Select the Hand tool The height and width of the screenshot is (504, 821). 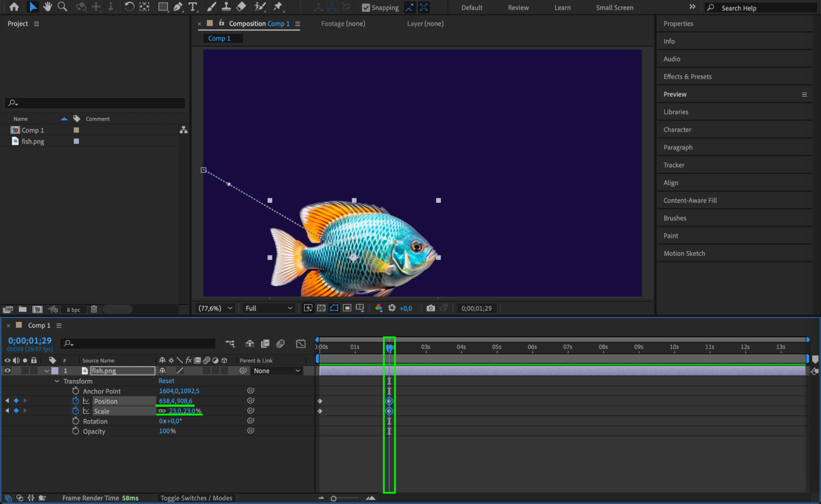coord(48,7)
